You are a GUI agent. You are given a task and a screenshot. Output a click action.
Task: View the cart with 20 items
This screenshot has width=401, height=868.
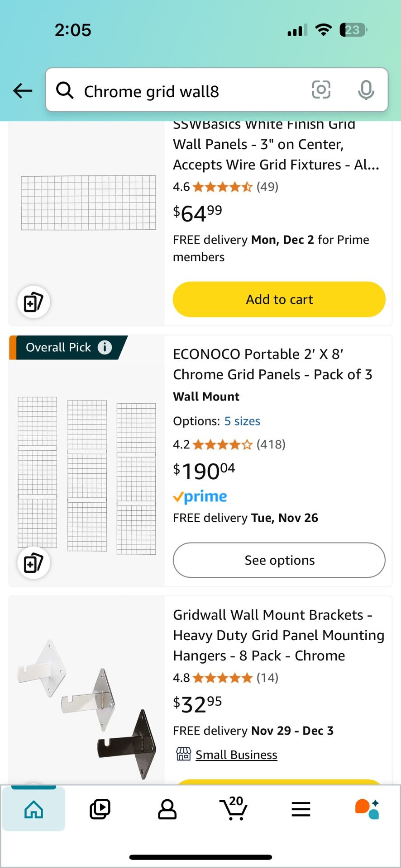(x=234, y=809)
